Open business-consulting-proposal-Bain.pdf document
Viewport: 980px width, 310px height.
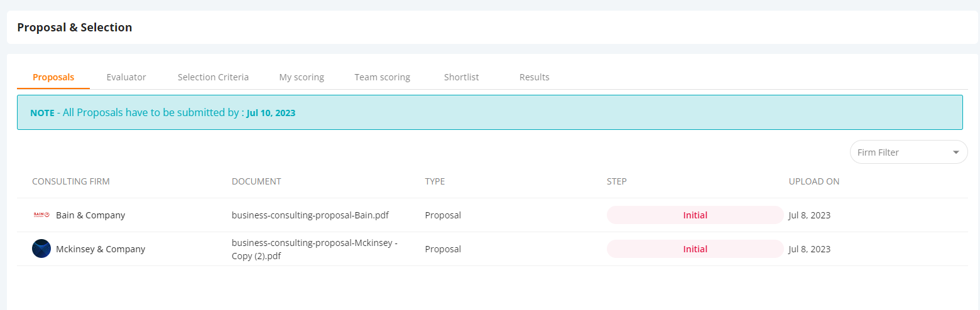click(310, 215)
